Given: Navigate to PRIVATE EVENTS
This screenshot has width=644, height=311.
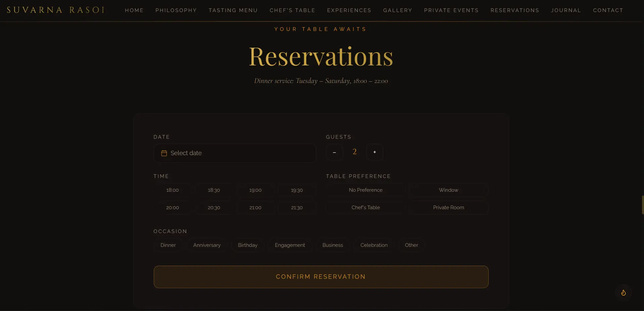Looking at the screenshot, I should (x=451, y=10).
